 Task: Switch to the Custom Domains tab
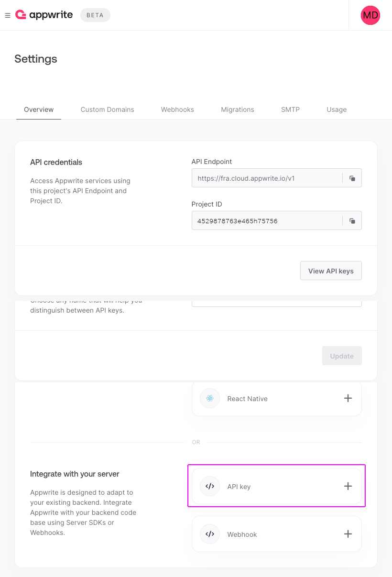tap(108, 109)
